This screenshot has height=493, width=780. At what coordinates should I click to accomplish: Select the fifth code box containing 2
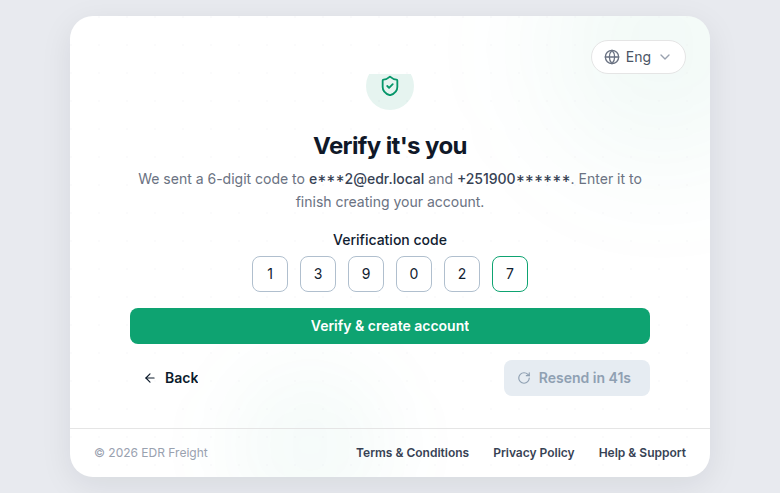462,274
